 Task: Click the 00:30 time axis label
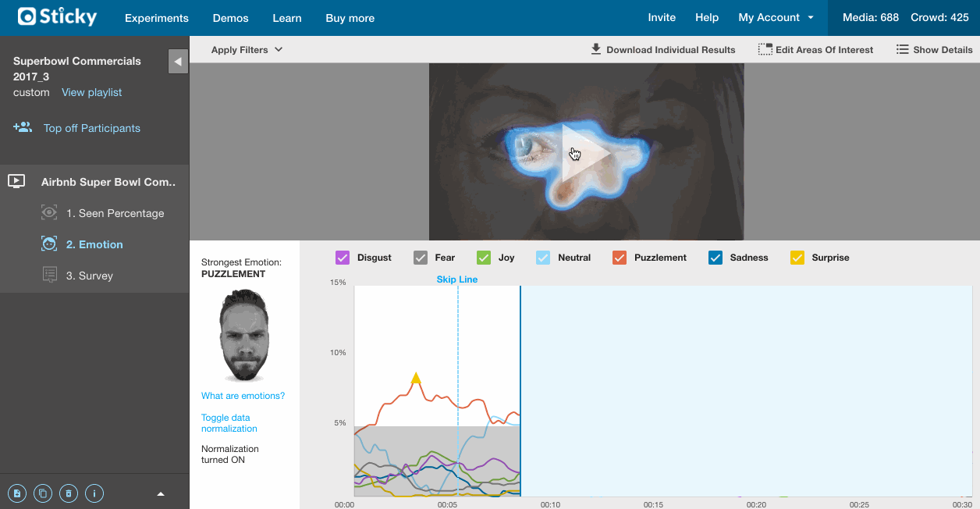pos(962,504)
